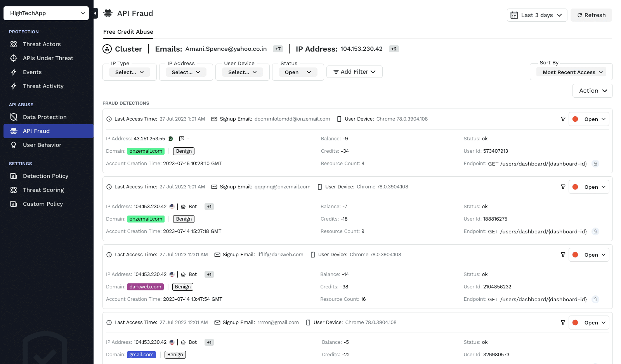
Task: Switch to the Free Credit Abuse tab
Action: point(128,32)
